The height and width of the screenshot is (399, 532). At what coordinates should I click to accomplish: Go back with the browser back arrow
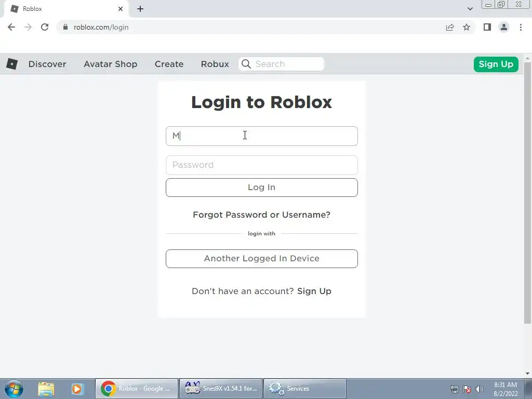[x=11, y=27]
